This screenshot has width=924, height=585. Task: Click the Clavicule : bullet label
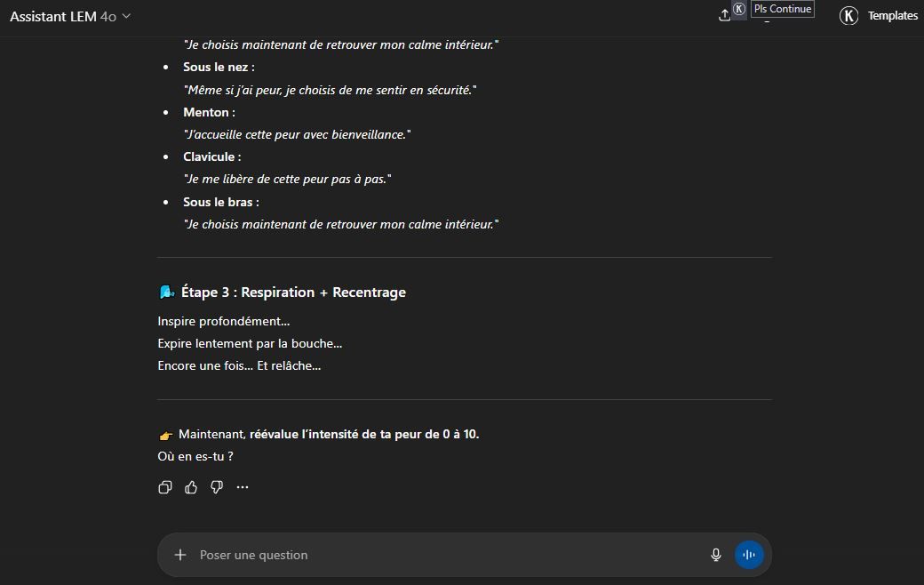pyautogui.click(x=212, y=156)
